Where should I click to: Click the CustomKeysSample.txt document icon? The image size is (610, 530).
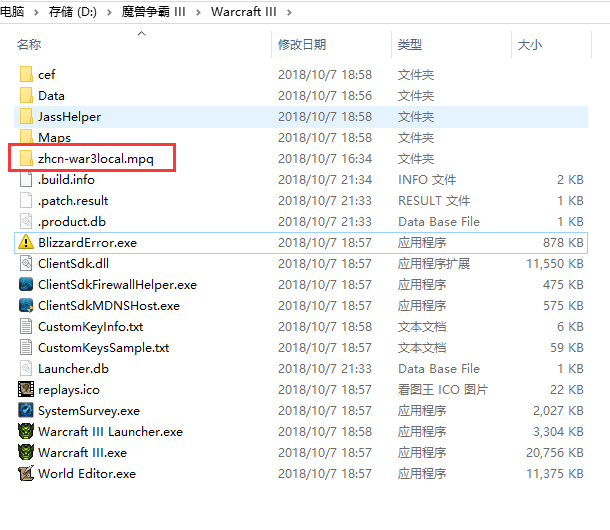(x=26, y=347)
